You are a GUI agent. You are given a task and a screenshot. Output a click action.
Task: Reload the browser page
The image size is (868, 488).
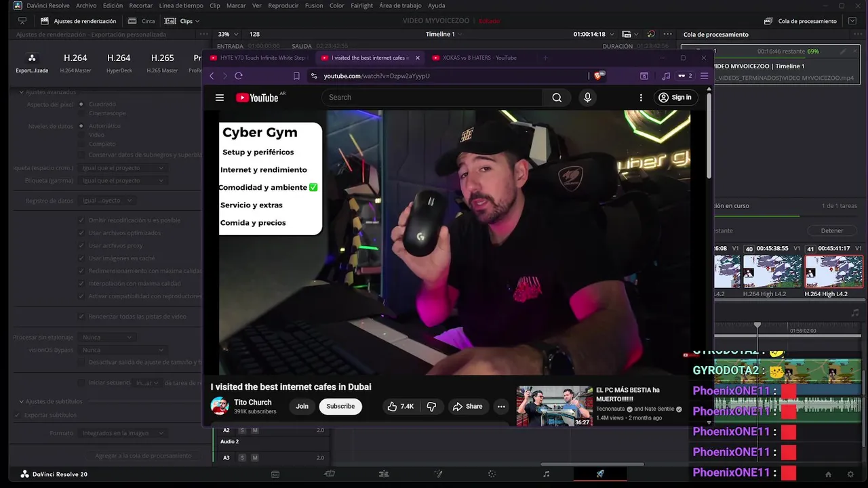tap(239, 76)
